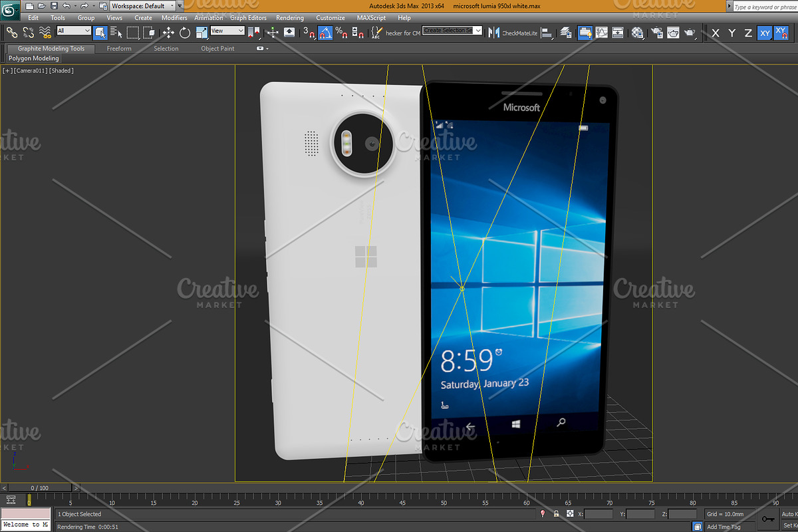
Task: Toggle the Graphite Modeling ribbon
Action: [x=585, y=32]
